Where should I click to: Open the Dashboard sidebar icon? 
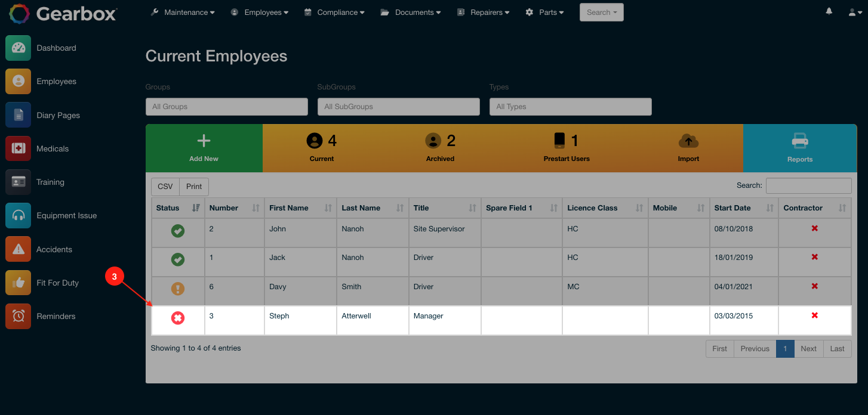point(18,48)
